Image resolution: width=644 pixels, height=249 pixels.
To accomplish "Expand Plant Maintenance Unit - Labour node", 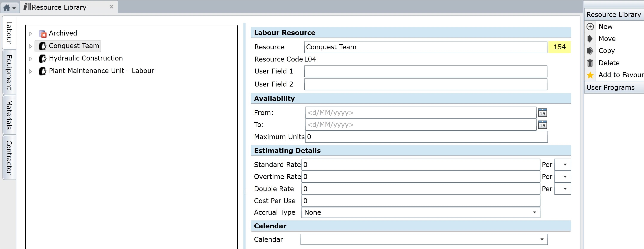I will click(31, 71).
